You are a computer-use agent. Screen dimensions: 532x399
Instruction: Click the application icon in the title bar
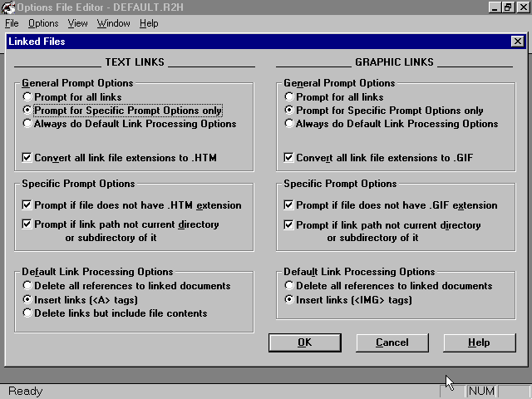tap(7, 7)
